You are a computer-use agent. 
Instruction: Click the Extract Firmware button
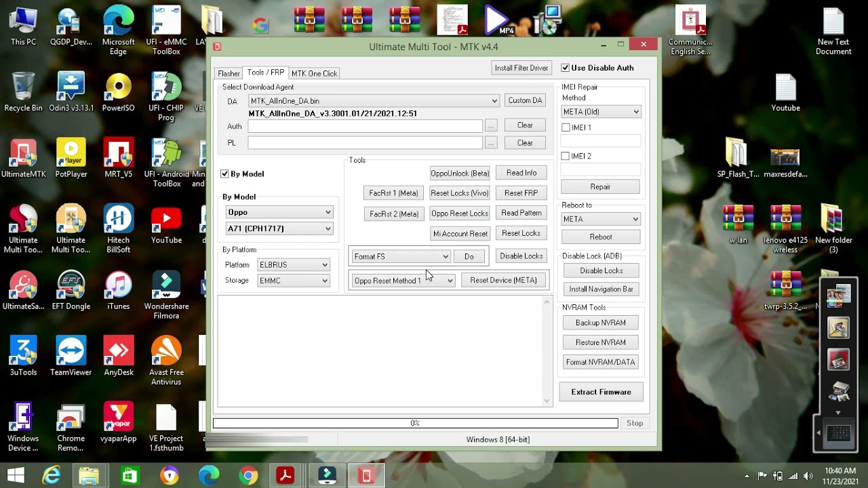pos(601,392)
